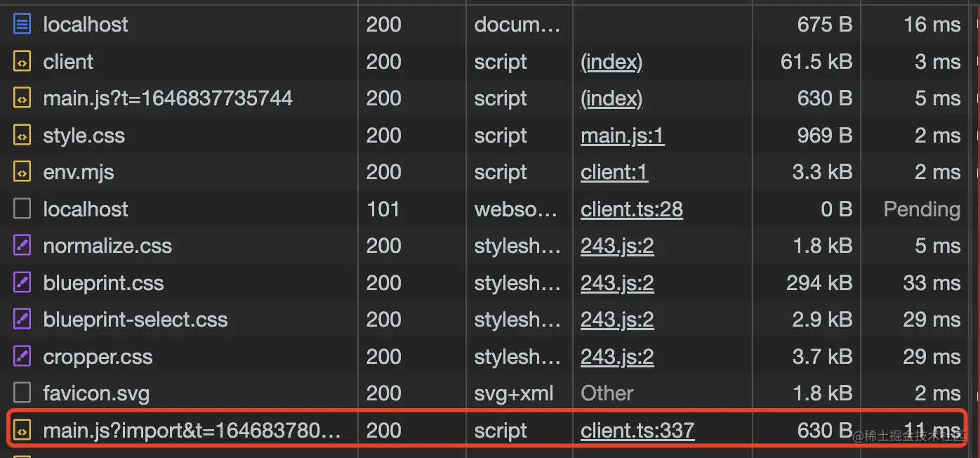Select the localhost websocket request name
980x458 pixels.
point(86,209)
